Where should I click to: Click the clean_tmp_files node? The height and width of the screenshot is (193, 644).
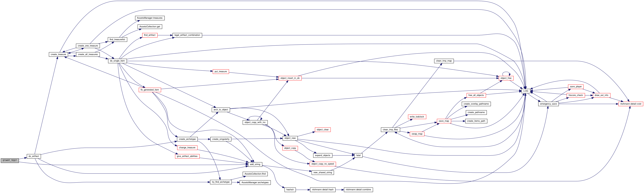[390, 130]
